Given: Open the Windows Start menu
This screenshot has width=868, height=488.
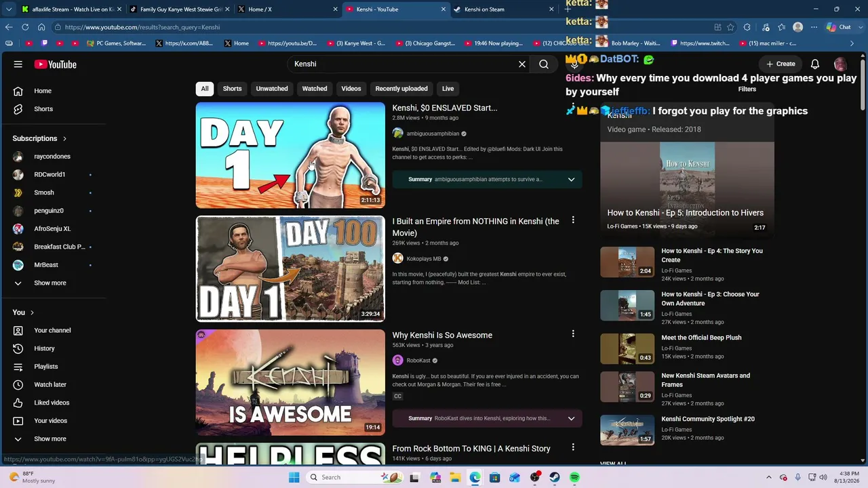Looking at the screenshot, I should tap(294, 477).
